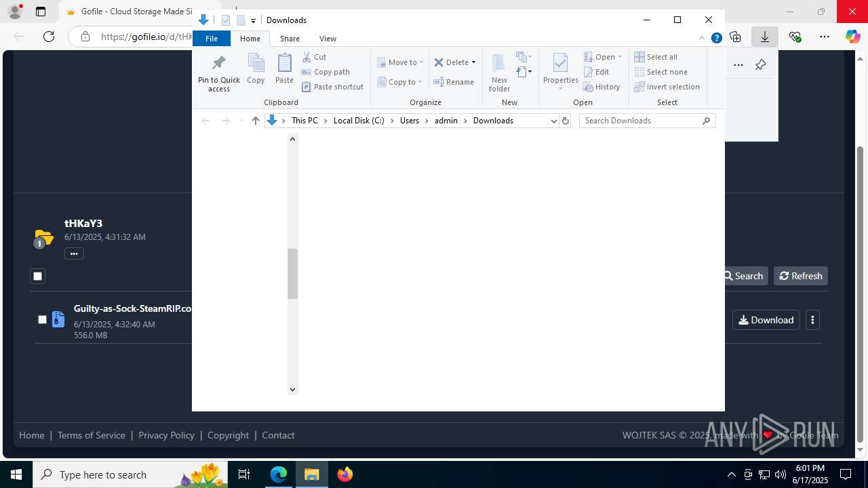This screenshot has width=868, height=488.
Task: Click the Paste icon in the ribbon
Action: pyautogui.click(x=284, y=68)
